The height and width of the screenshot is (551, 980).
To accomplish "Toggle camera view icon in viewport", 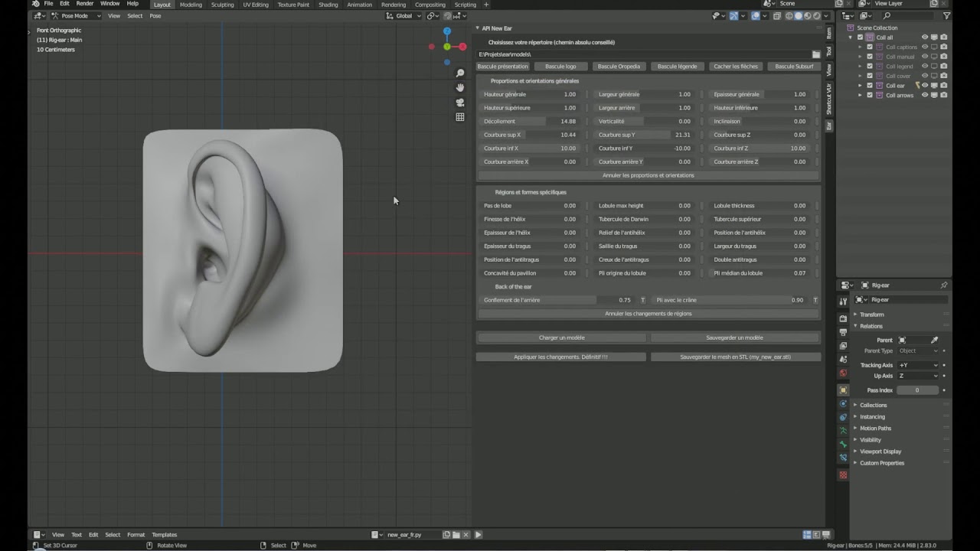I will tap(460, 103).
